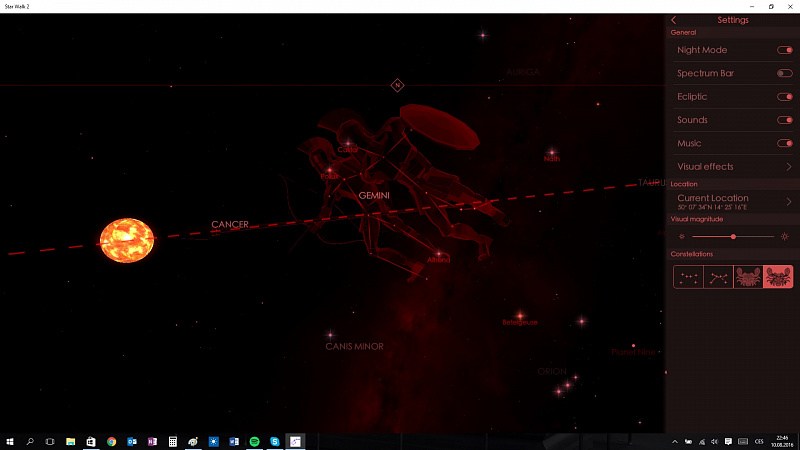This screenshot has height=450, width=800.
Task: Open Skype from the taskbar
Action: click(275, 442)
